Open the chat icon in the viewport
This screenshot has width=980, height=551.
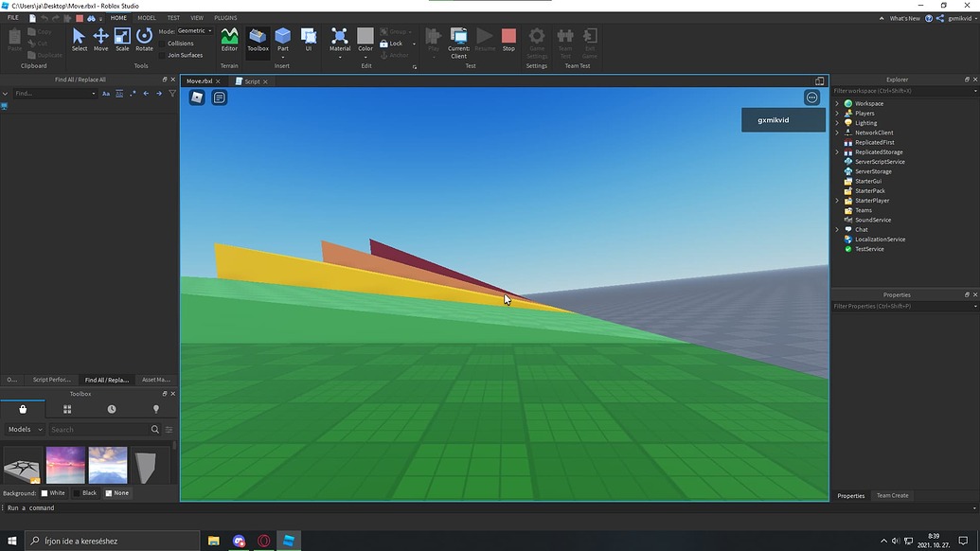coord(220,98)
